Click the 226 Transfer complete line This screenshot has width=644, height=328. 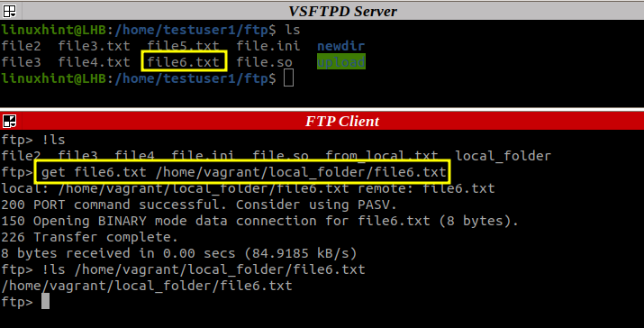tap(89, 237)
